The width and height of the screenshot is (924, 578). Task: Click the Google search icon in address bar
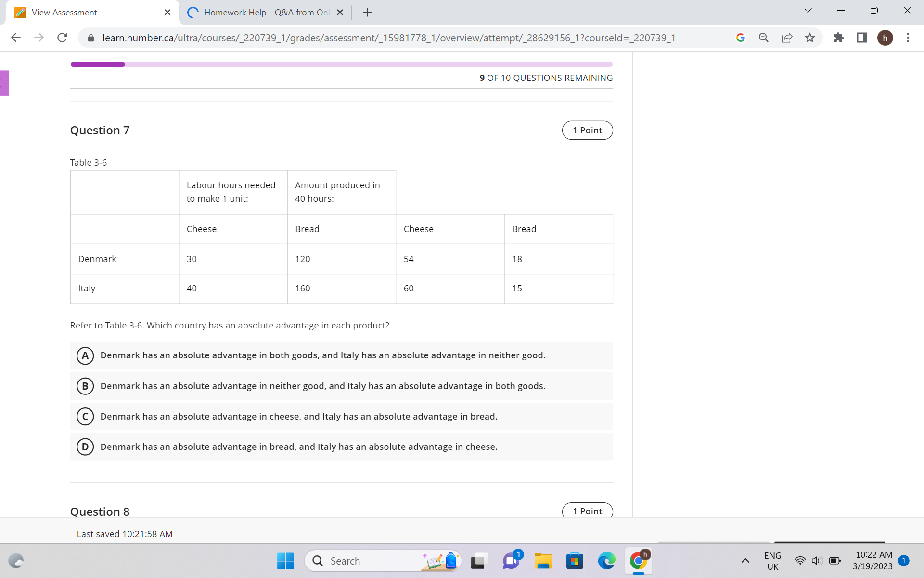(741, 38)
